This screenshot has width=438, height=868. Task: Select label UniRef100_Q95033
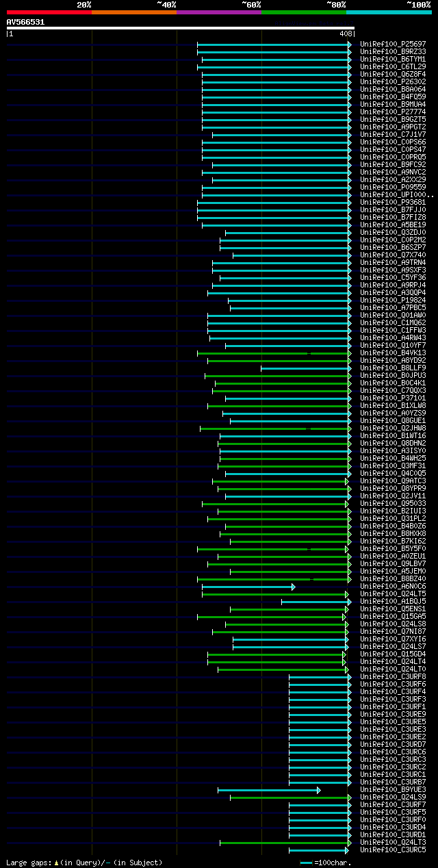click(393, 503)
